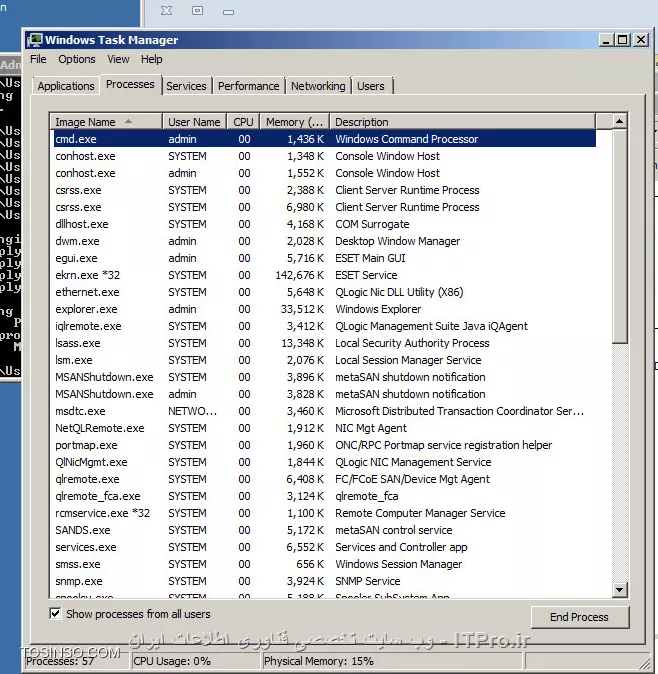Open the View menu
The image size is (658, 674).
[118, 59]
